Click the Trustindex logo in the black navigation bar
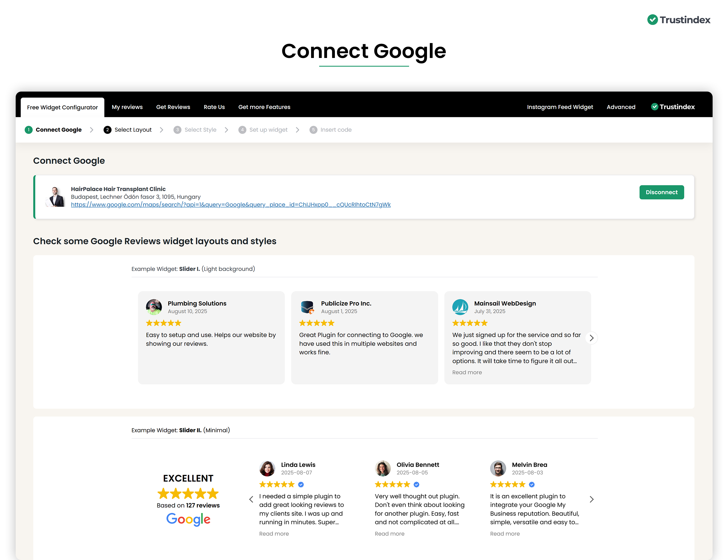 coord(673,107)
